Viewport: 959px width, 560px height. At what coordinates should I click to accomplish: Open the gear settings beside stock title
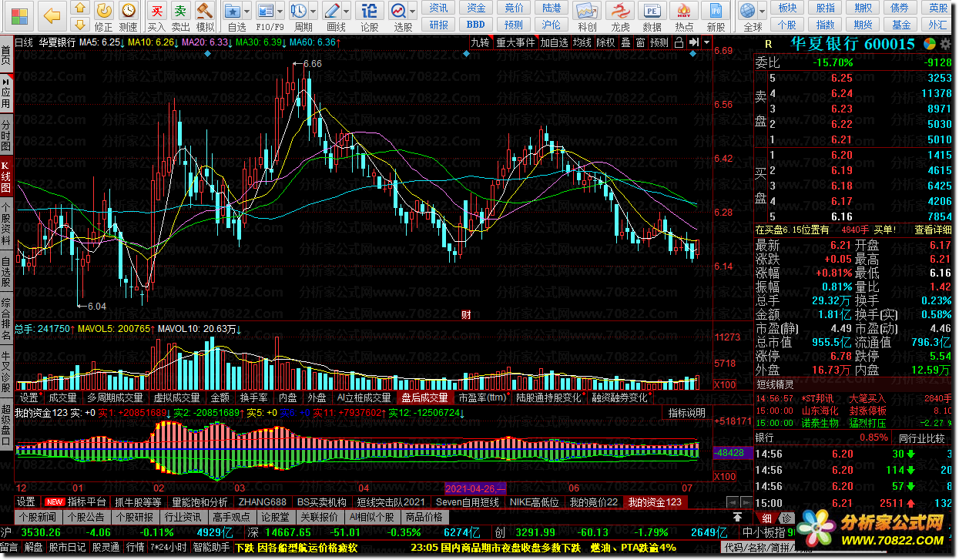click(x=947, y=44)
